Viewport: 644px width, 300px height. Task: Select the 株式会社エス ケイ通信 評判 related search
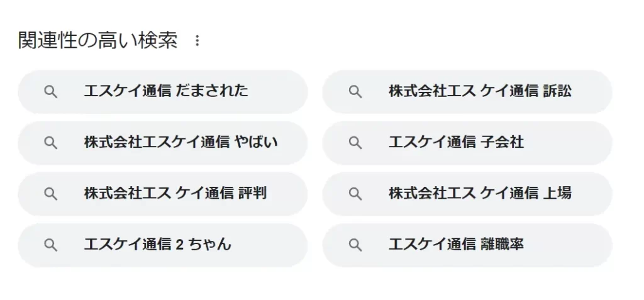point(175,193)
